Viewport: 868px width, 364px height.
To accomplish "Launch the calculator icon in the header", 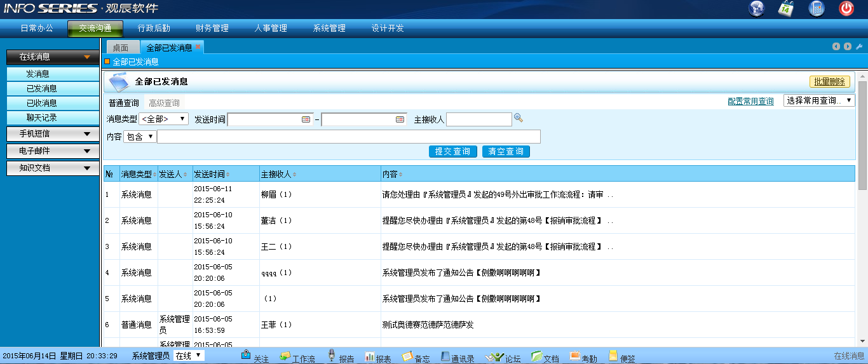I will (x=817, y=8).
